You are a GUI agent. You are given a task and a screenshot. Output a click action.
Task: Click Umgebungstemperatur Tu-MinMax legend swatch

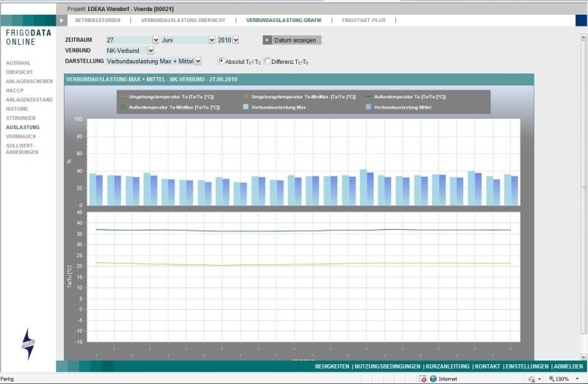245,96
